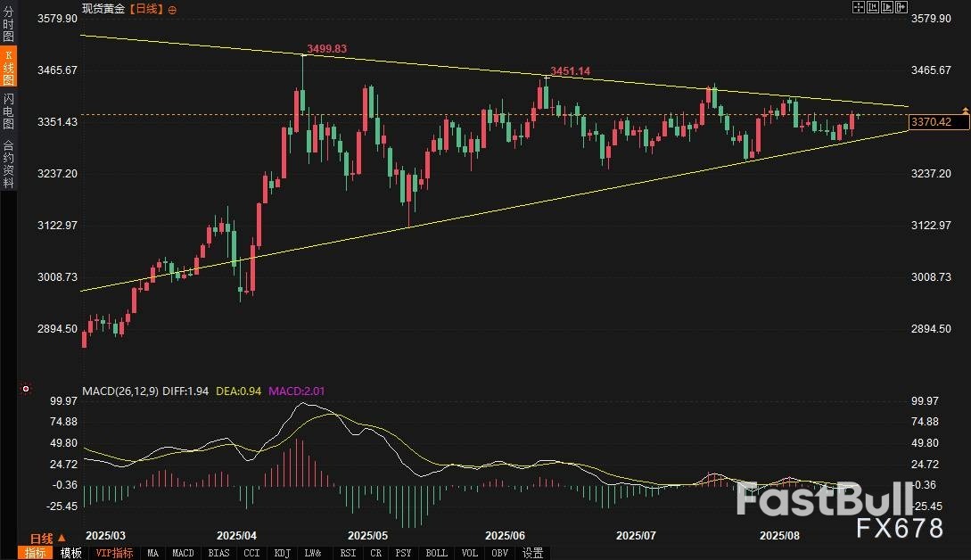Click the crosshair cursor icon at top right
The image size is (971, 560).
[x=859, y=7]
